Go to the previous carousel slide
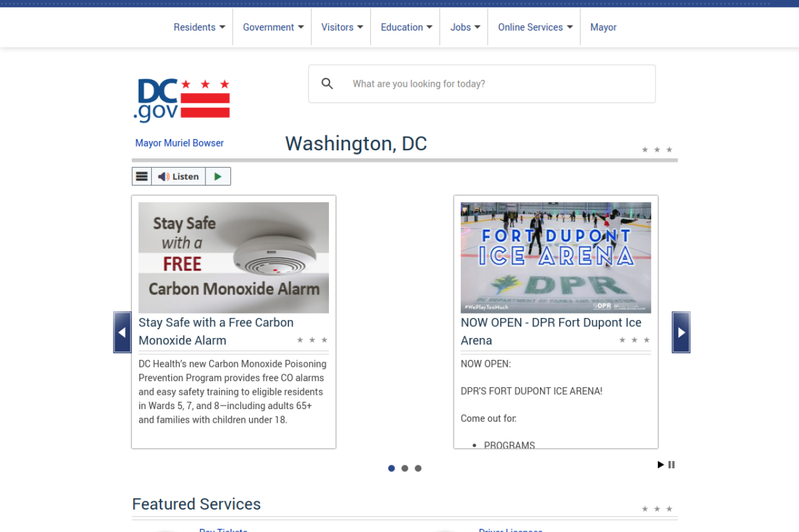Screen dimensions: 799x532 122,332
